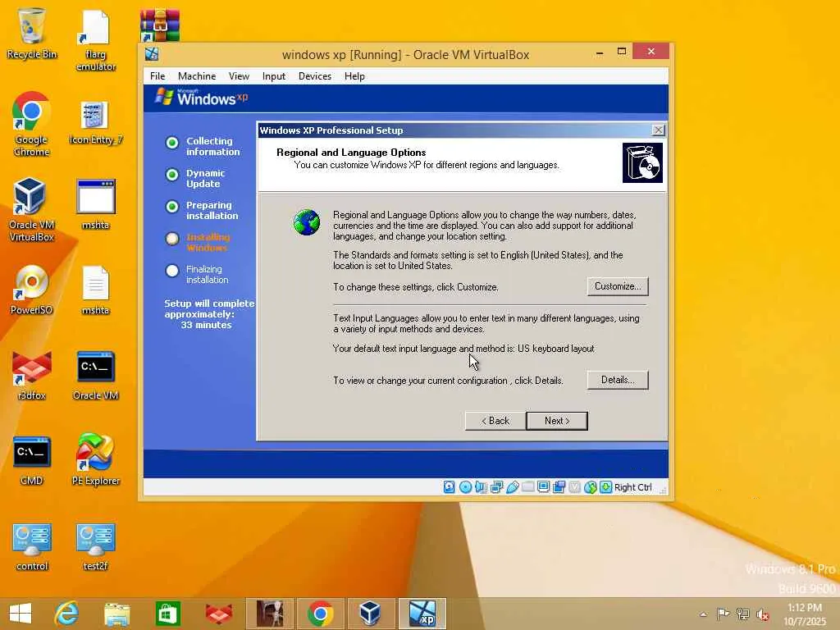The width and height of the screenshot is (840, 630).
Task: Open File Explorer from the taskbar
Action: pyautogui.click(x=116, y=614)
